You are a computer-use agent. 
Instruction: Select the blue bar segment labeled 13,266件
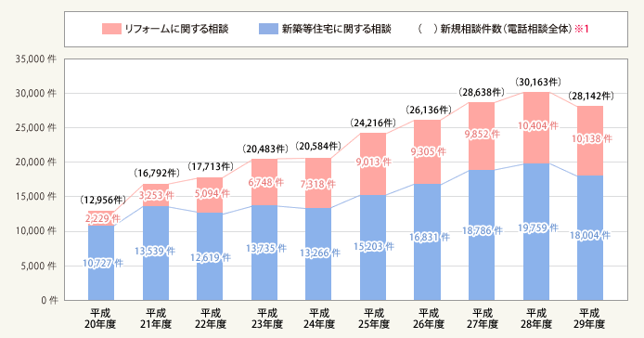click(318, 254)
